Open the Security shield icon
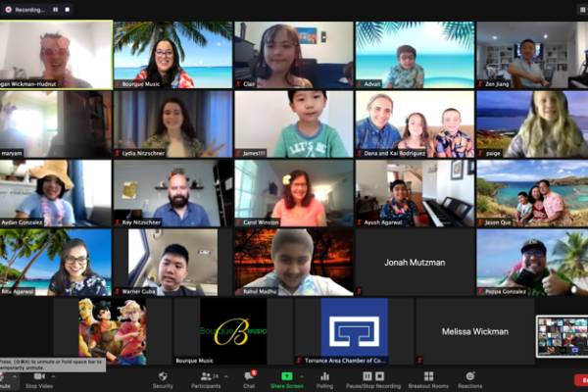Viewport: 588px width, 392px height. tap(163, 376)
